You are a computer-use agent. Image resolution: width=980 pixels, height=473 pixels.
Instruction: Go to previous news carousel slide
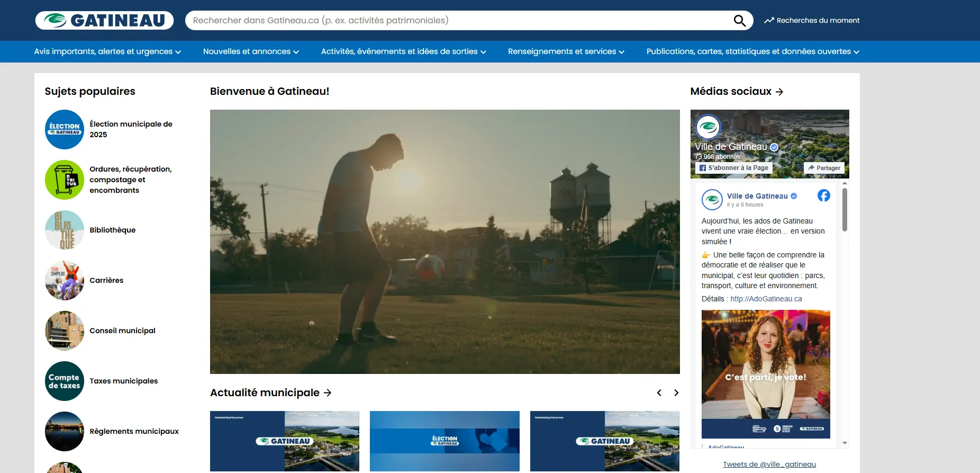click(x=659, y=393)
